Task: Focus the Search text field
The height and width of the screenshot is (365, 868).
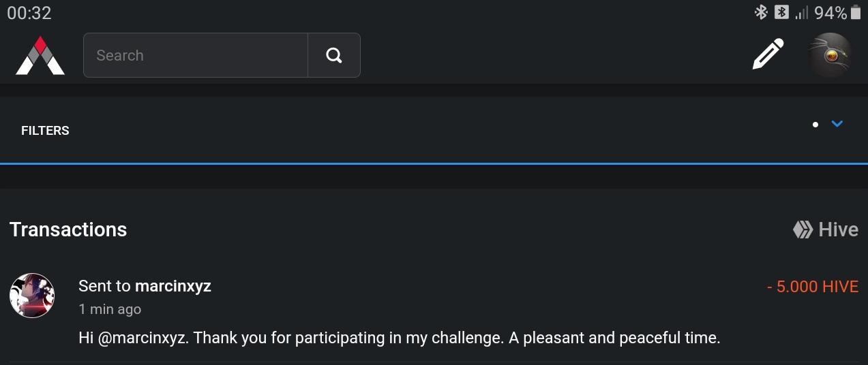Action: pos(196,55)
